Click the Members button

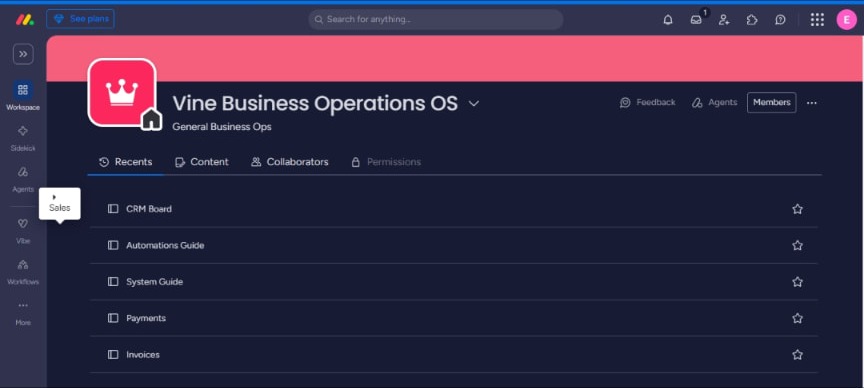(771, 103)
